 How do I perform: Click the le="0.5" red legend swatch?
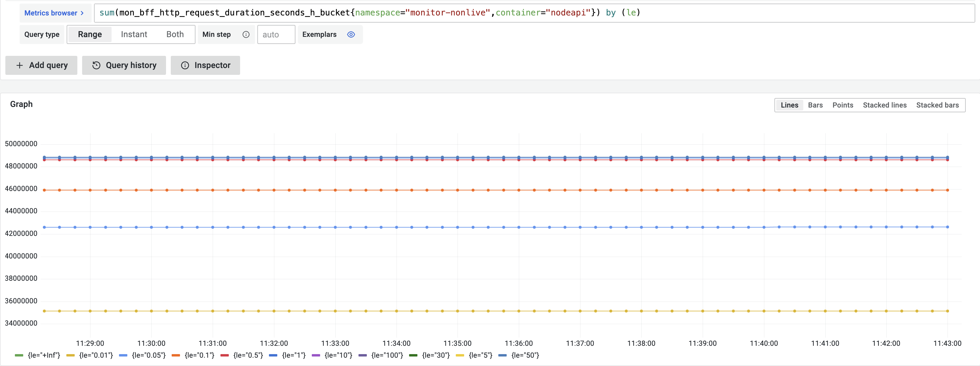click(x=224, y=355)
